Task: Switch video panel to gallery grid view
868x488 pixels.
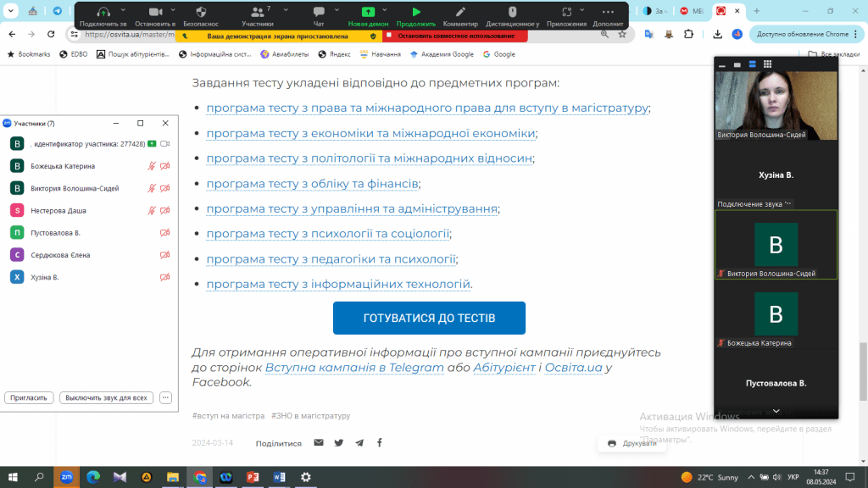Action: pyautogui.click(x=767, y=64)
